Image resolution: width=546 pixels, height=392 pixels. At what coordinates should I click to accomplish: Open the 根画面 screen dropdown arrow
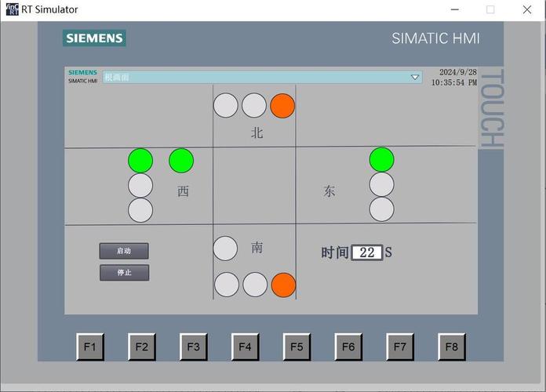(415, 78)
